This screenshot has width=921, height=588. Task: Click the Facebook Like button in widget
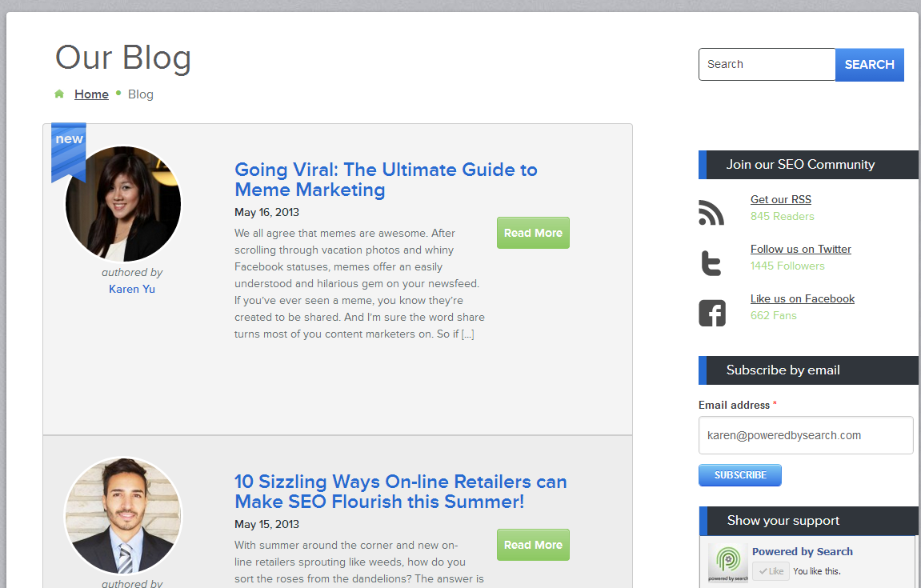[771, 571]
